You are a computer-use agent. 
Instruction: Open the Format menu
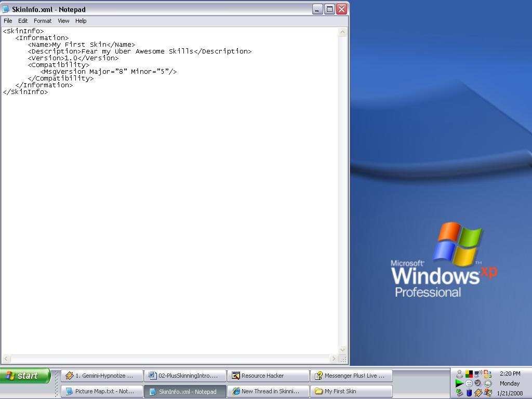(x=43, y=21)
